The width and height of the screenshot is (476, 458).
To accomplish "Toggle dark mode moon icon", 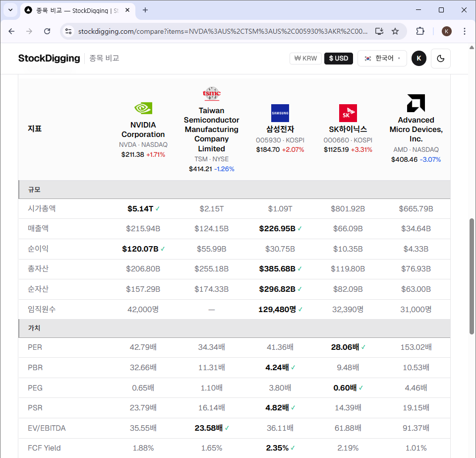I will click(440, 59).
